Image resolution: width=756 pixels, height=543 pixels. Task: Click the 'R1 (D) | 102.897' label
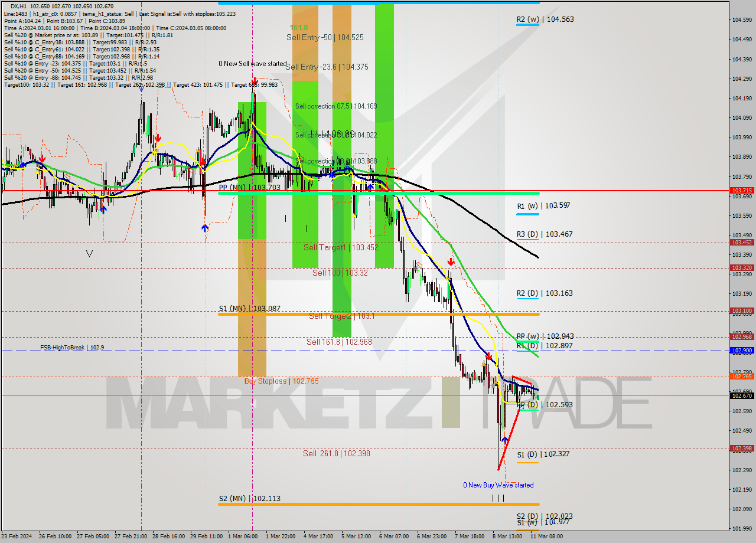tap(545, 345)
